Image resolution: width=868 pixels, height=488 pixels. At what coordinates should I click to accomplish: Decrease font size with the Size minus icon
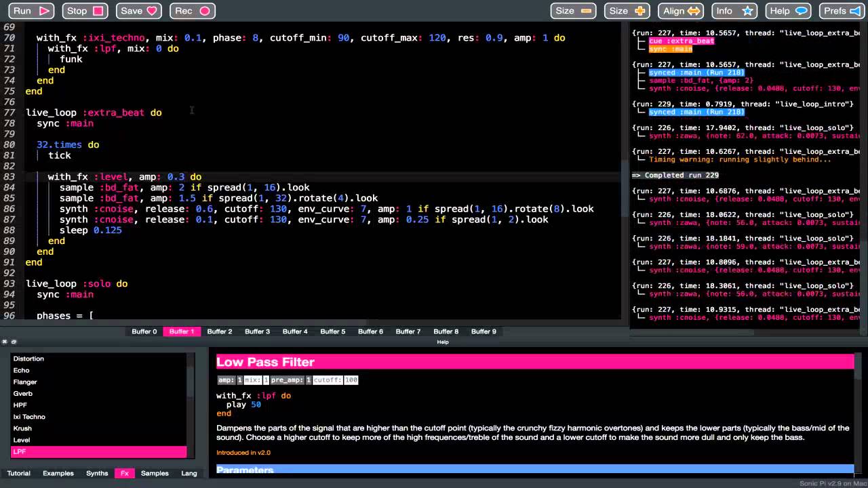[585, 10]
